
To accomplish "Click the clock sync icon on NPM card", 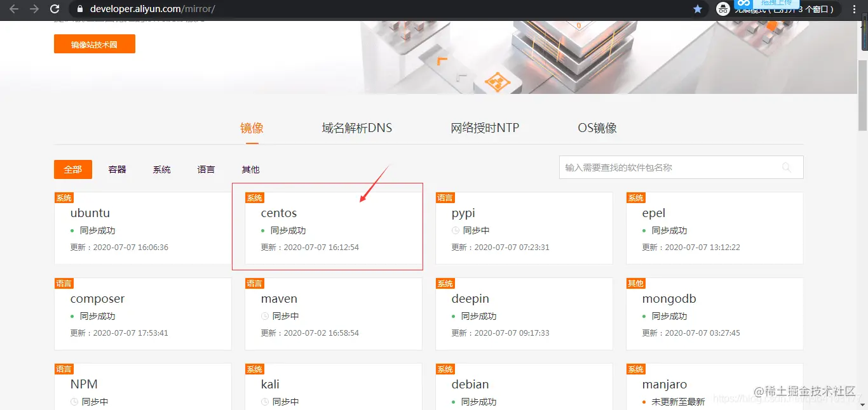I will 74,402.
